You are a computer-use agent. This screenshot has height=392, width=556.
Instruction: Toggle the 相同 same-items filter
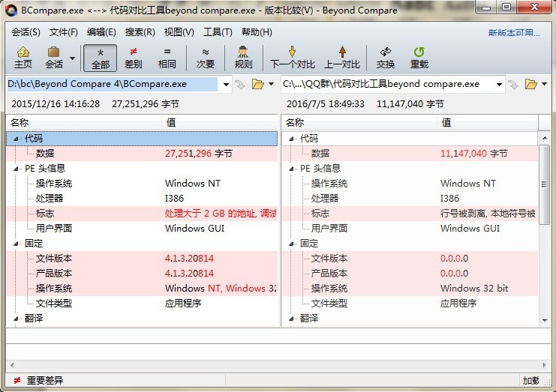click(167, 58)
